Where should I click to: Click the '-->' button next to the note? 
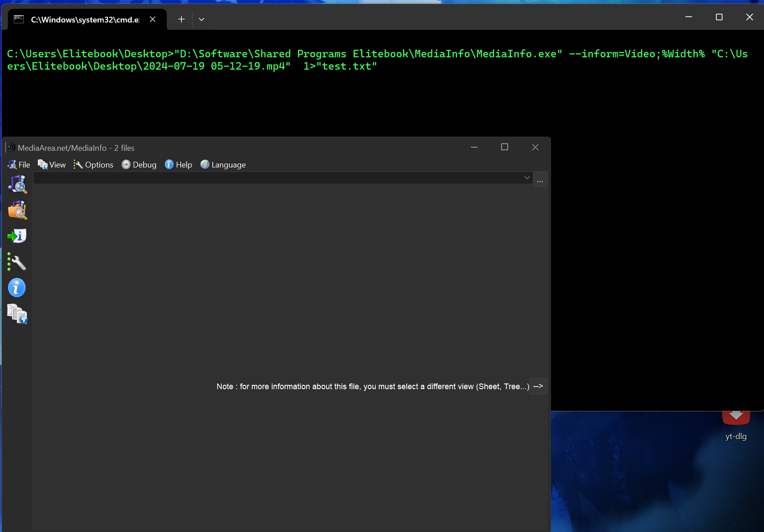(538, 386)
